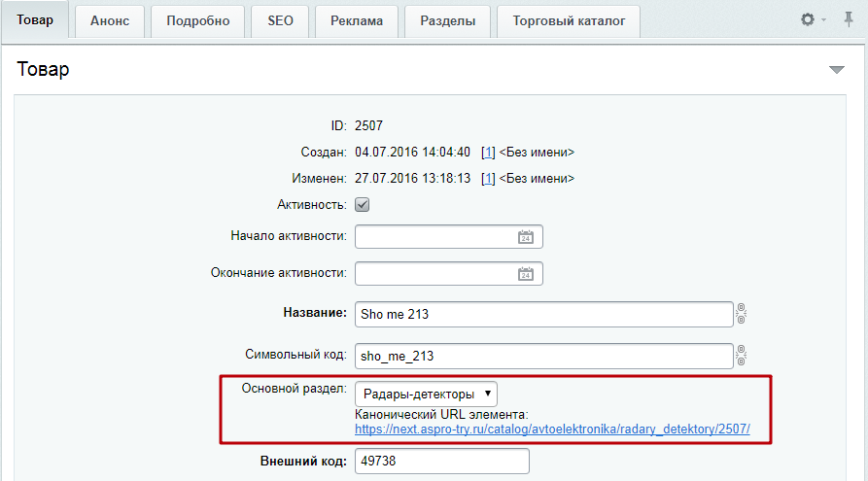The height and width of the screenshot is (481, 868).
Task: Focus the Внешний код input field
Action: tap(441, 462)
